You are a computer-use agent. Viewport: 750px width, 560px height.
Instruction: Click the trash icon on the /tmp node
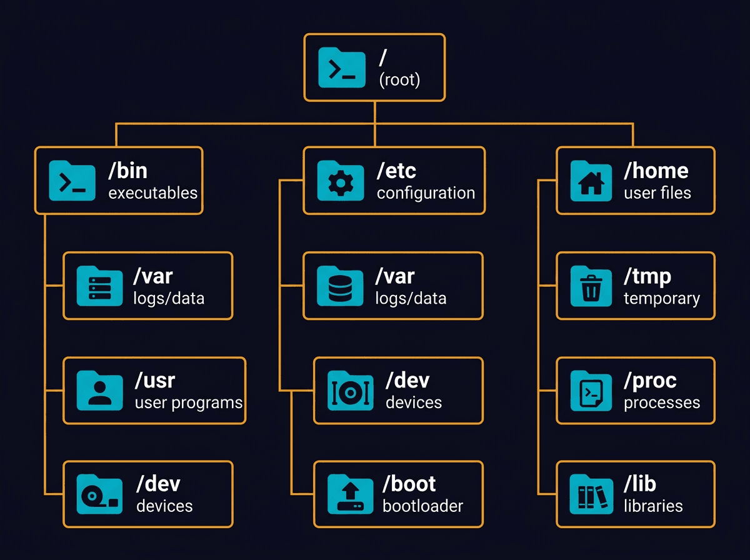coord(591,286)
